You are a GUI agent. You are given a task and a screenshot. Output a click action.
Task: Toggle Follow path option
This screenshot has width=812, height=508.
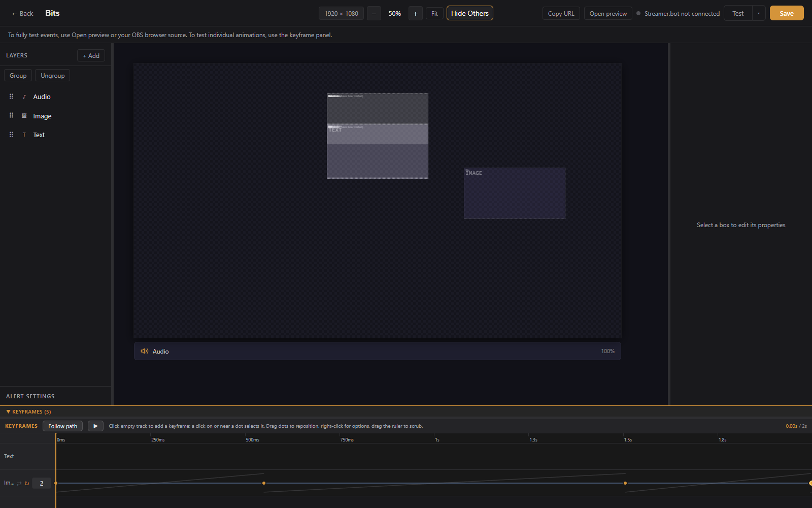pyautogui.click(x=63, y=426)
